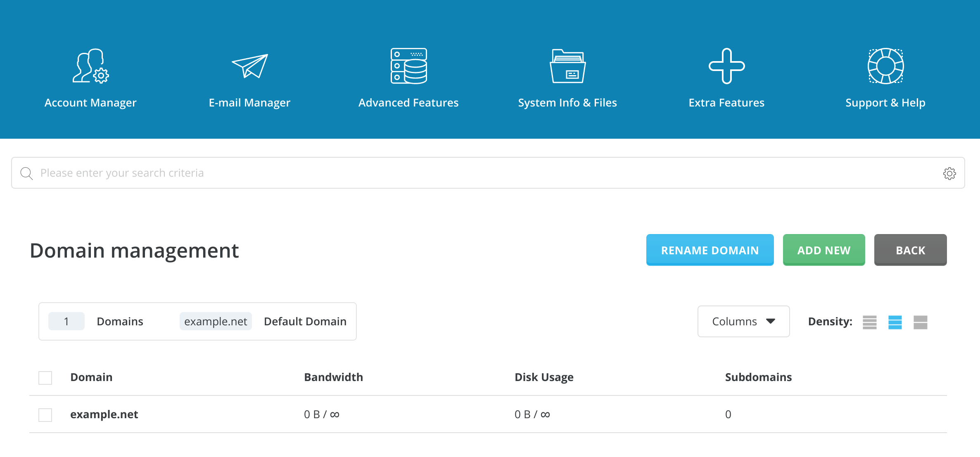
Task: Click the E-mail Manager paper plane icon
Action: 249,66
